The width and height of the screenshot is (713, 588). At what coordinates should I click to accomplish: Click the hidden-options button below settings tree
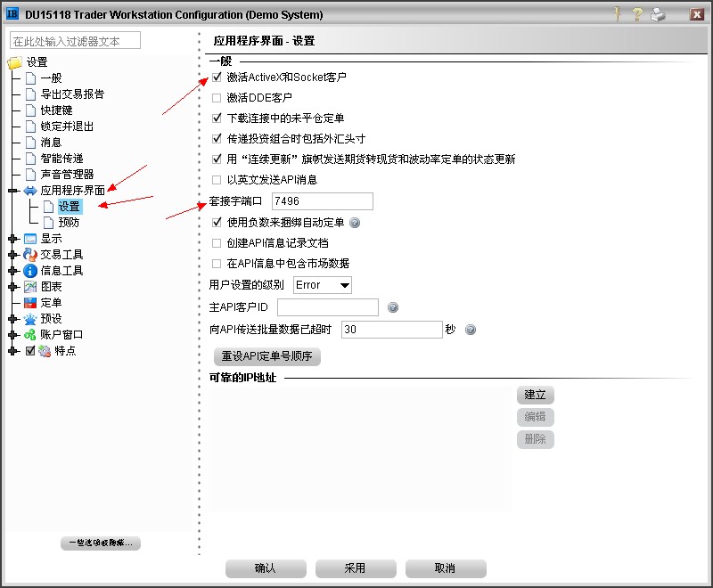[101, 543]
